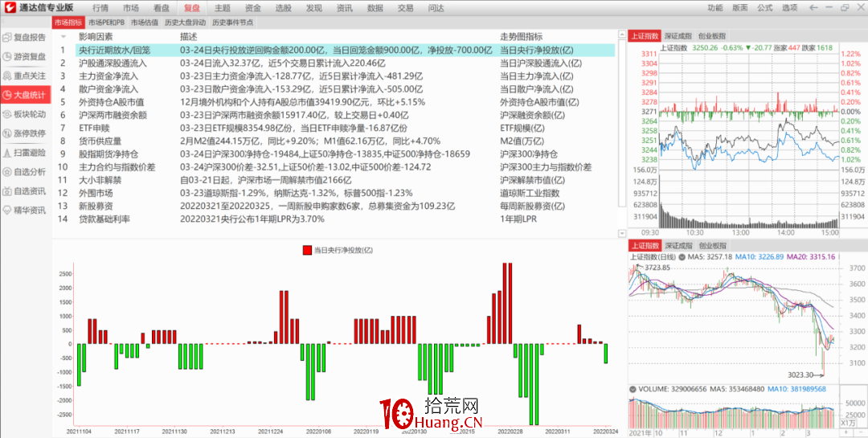
Task: Click the back arrow in title bar
Action: click(x=813, y=8)
